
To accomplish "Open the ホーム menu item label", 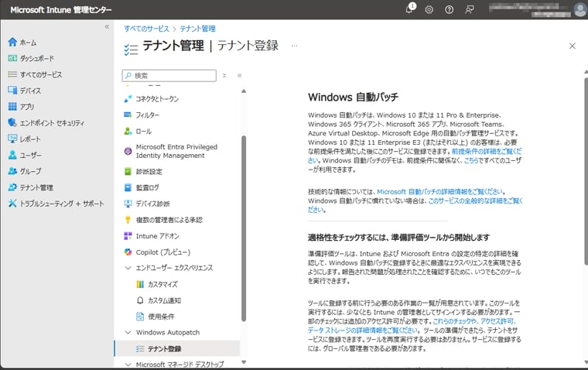I will coord(28,43).
